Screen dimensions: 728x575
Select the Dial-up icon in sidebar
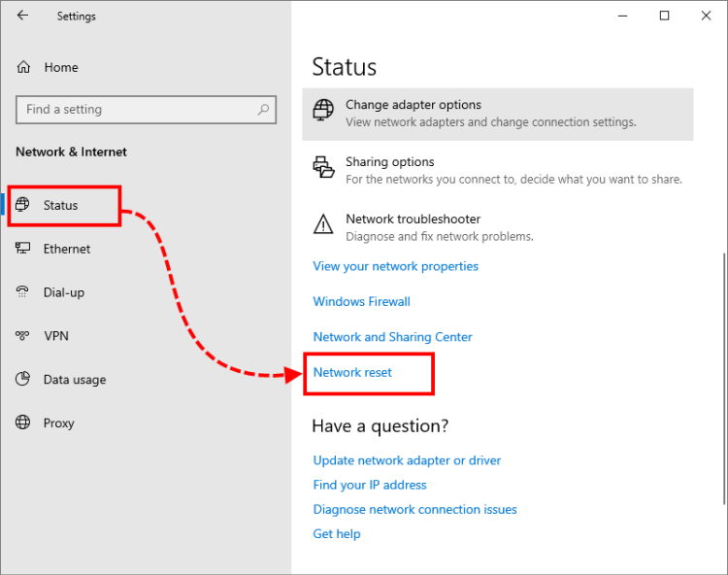point(23,292)
